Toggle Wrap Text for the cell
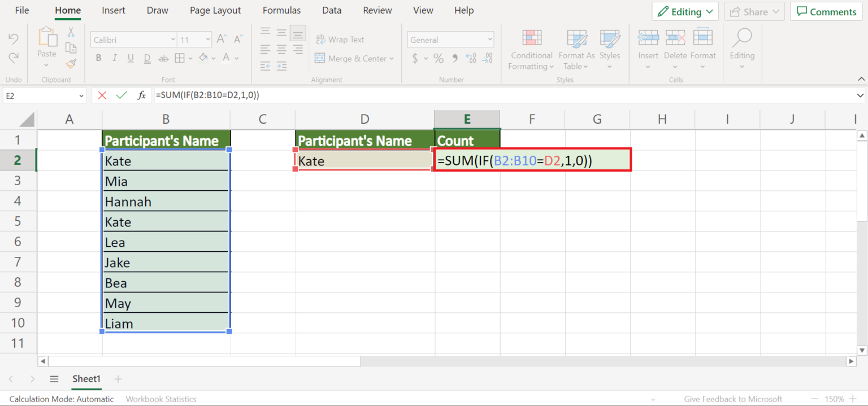Image resolution: width=868 pixels, height=406 pixels. [340, 40]
